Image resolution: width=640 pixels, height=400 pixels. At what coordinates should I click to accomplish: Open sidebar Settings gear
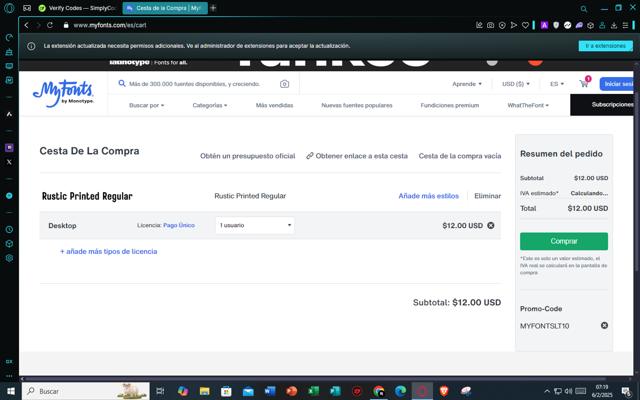[9, 258]
